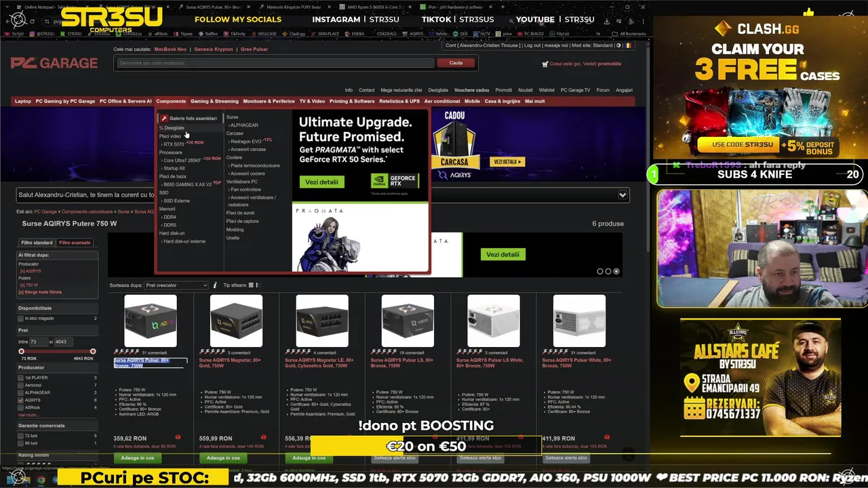Click maximum price field 4643
868x488 pixels.
[63, 342]
